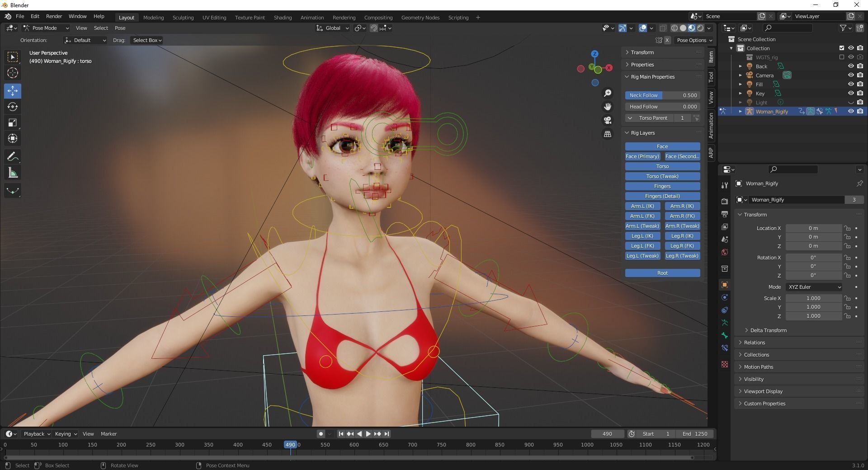Hide the Back light in viewport
Image resolution: width=868 pixels, height=470 pixels.
(x=850, y=66)
